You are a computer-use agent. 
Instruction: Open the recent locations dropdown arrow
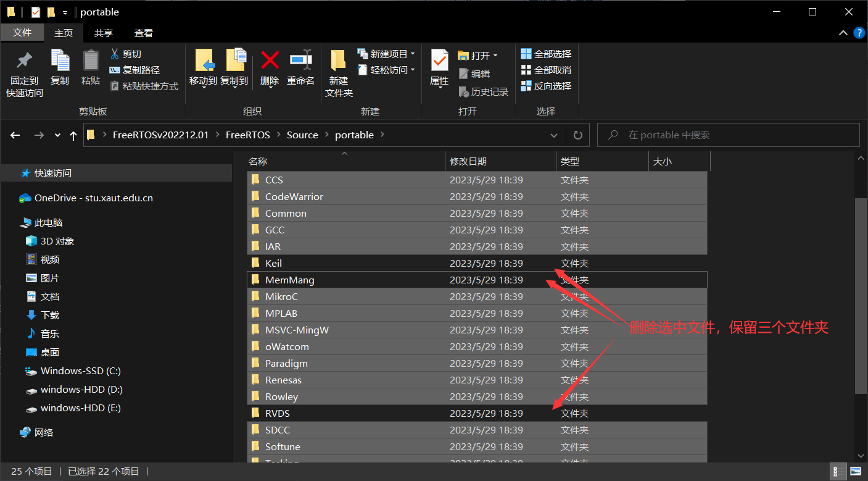pos(57,135)
